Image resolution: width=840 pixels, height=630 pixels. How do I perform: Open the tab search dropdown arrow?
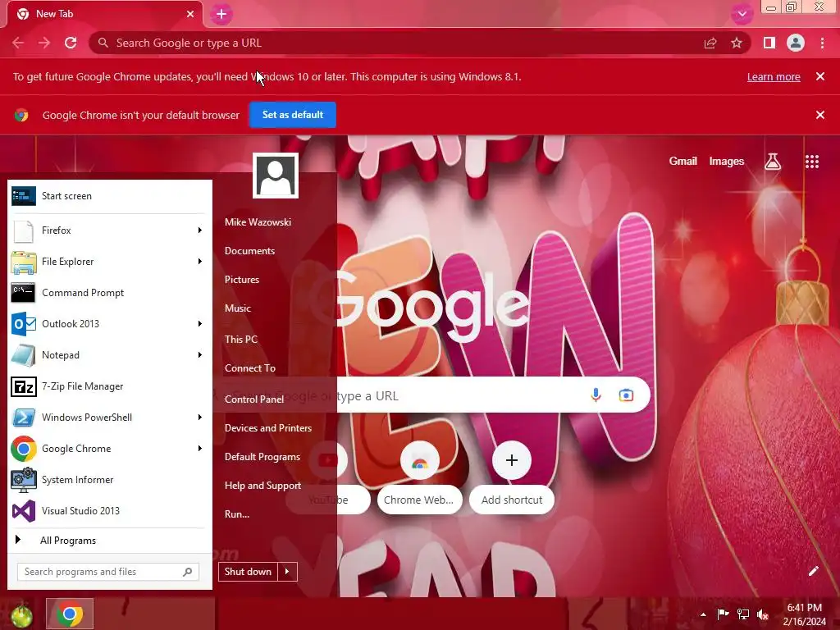pyautogui.click(x=742, y=15)
